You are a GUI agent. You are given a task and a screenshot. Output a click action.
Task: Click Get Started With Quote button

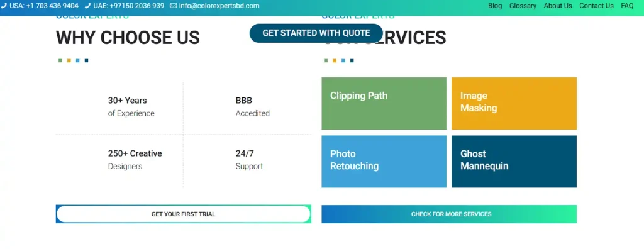(316, 33)
